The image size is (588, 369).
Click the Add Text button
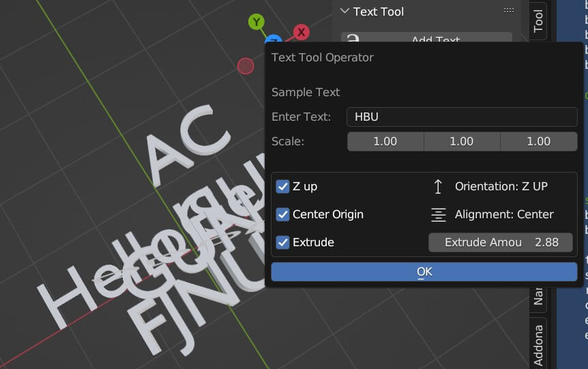(x=435, y=40)
